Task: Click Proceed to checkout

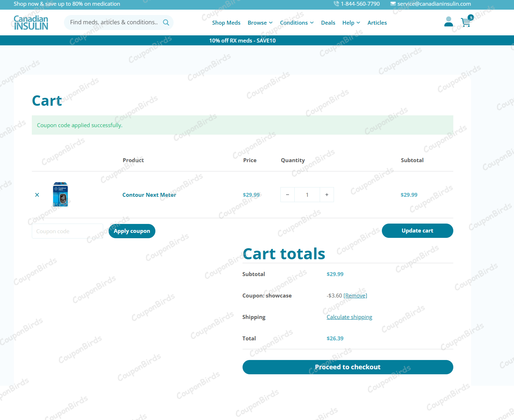Action: coord(348,367)
